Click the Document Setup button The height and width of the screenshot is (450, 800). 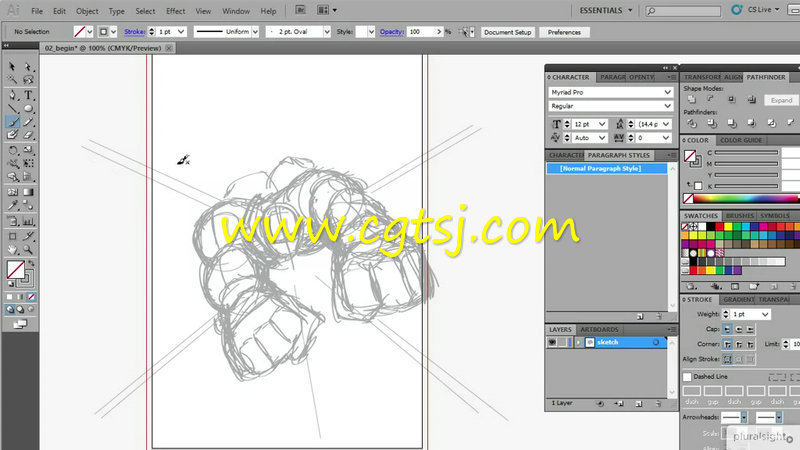point(508,32)
